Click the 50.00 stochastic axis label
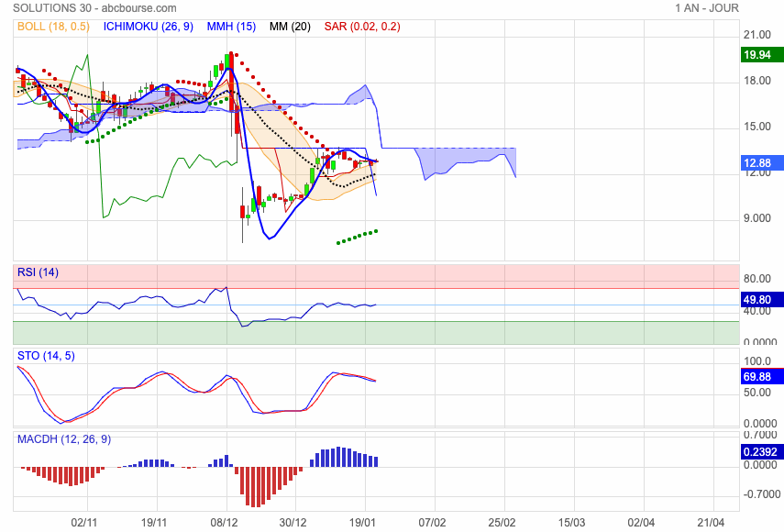Viewport: 784px width, 532px height. [x=757, y=393]
